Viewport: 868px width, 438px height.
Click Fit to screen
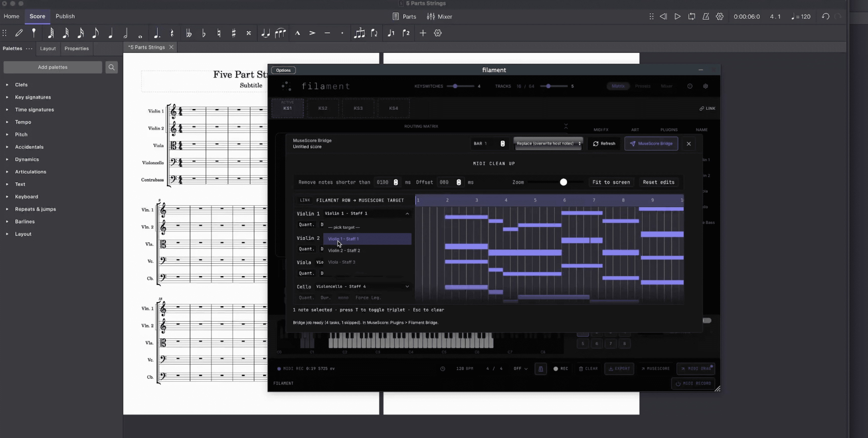tap(611, 183)
